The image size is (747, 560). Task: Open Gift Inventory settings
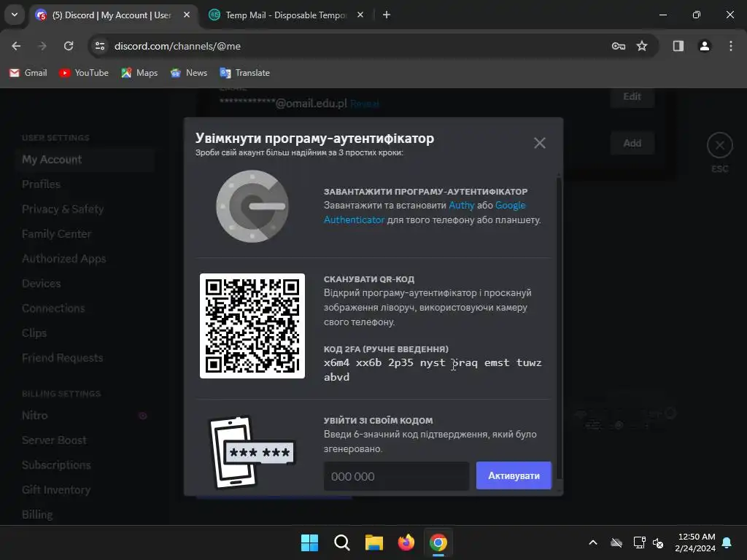click(86, 489)
